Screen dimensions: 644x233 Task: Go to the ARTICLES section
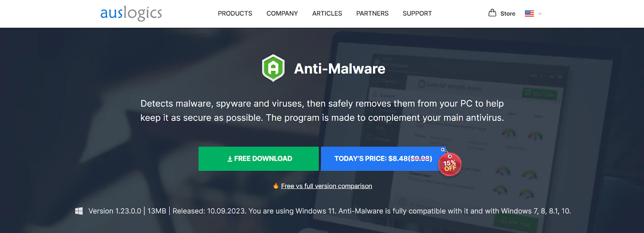tap(327, 13)
